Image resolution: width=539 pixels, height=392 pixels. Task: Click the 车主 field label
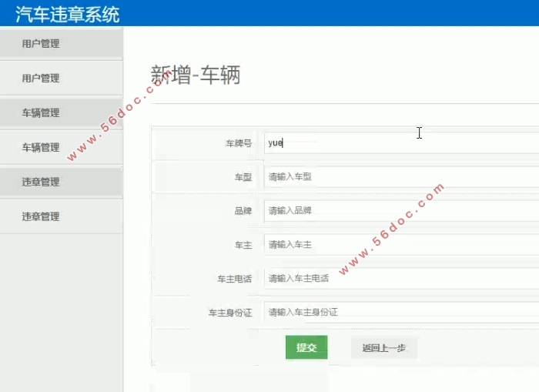pyautogui.click(x=243, y=245)
